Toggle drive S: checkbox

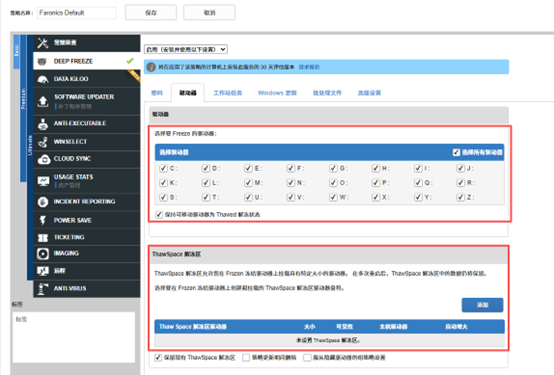point(163,197)
